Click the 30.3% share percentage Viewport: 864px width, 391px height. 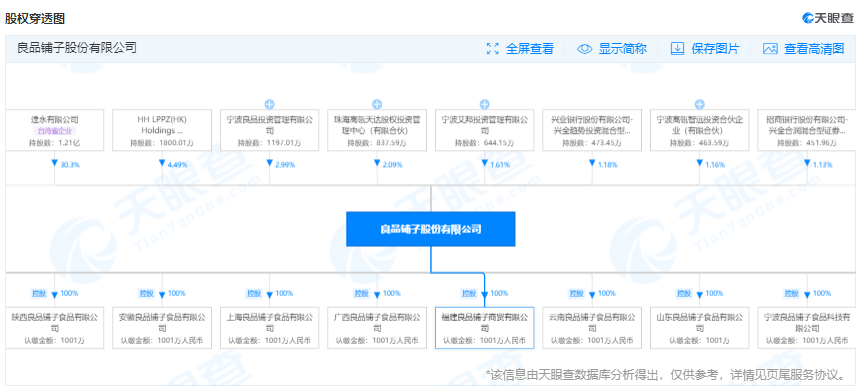[70, 165]
